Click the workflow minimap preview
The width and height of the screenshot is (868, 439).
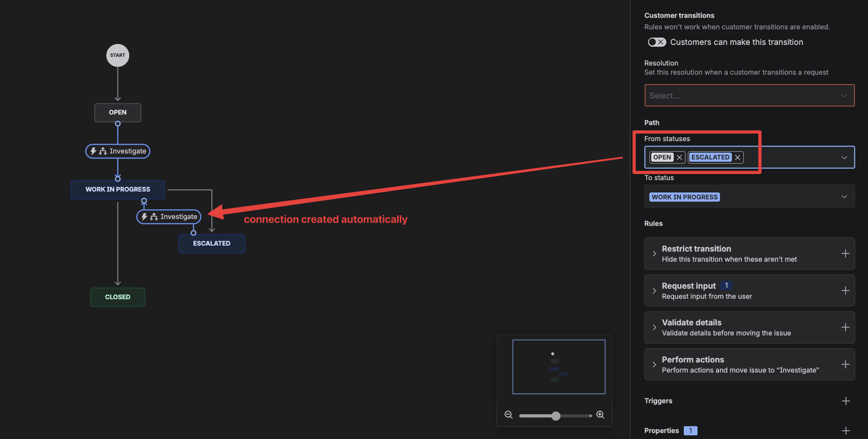pyautogui.click(x=558, y=367)
